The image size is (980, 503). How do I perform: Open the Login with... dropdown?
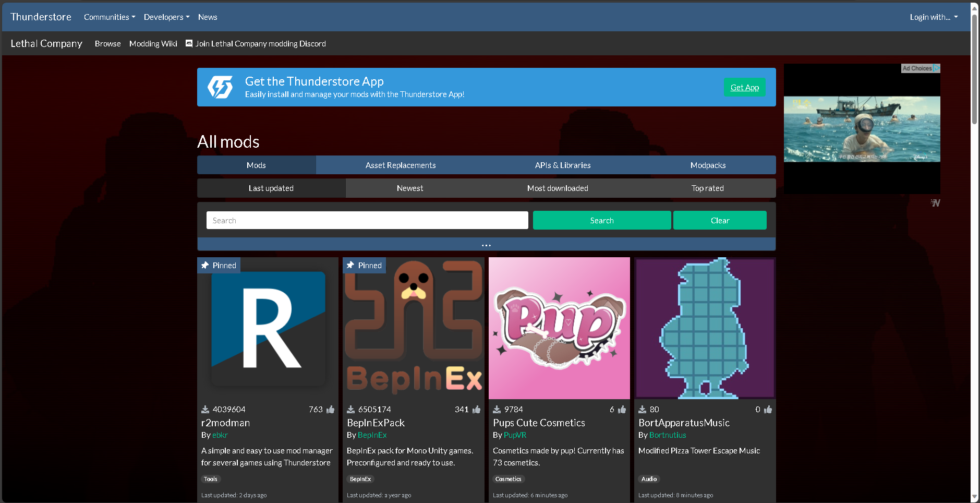tap(934, 17)
